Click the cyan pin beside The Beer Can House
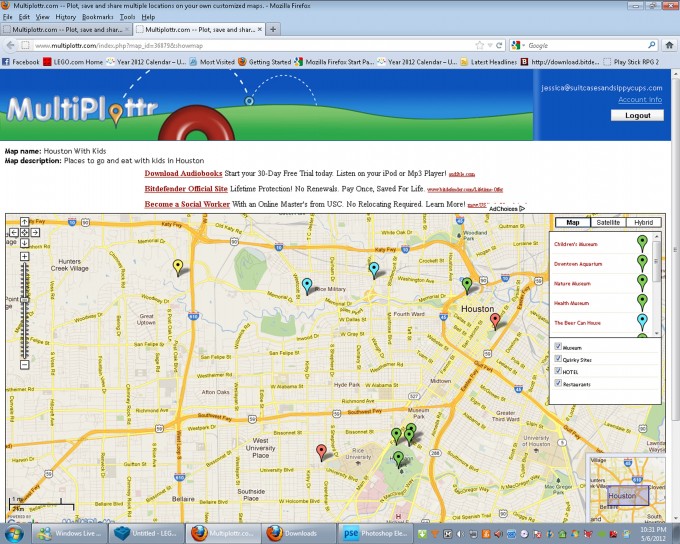 [x=642, y=322]
